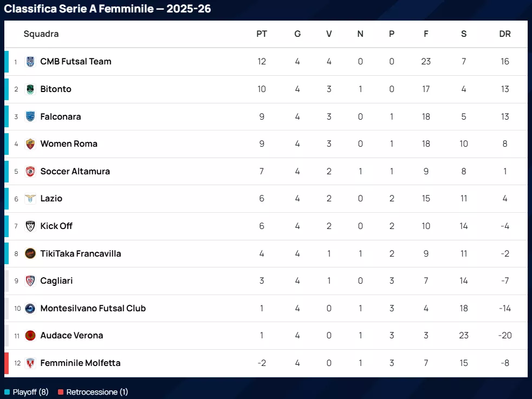Click the Lazio eagle crest
The image size is (532, 399).
30,199
